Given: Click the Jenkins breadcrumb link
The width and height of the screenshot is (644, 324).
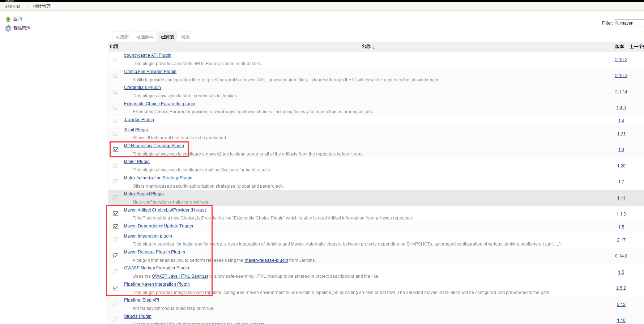Looking at the screenshot, I should (x=13, y=7).
